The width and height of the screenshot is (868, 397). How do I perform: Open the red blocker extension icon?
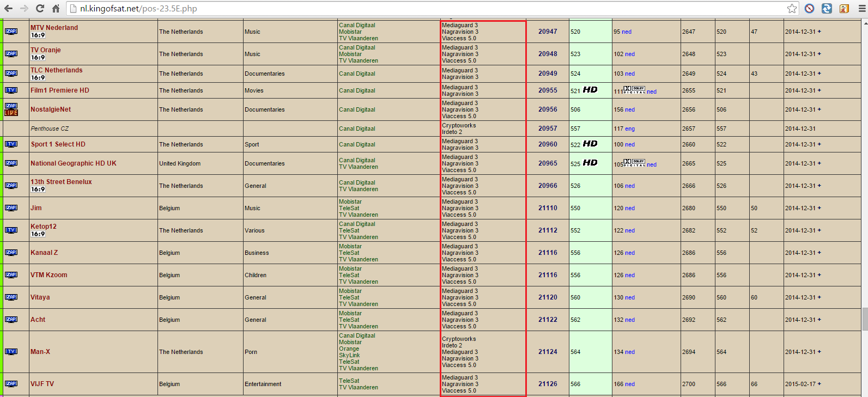click(809, 8)
